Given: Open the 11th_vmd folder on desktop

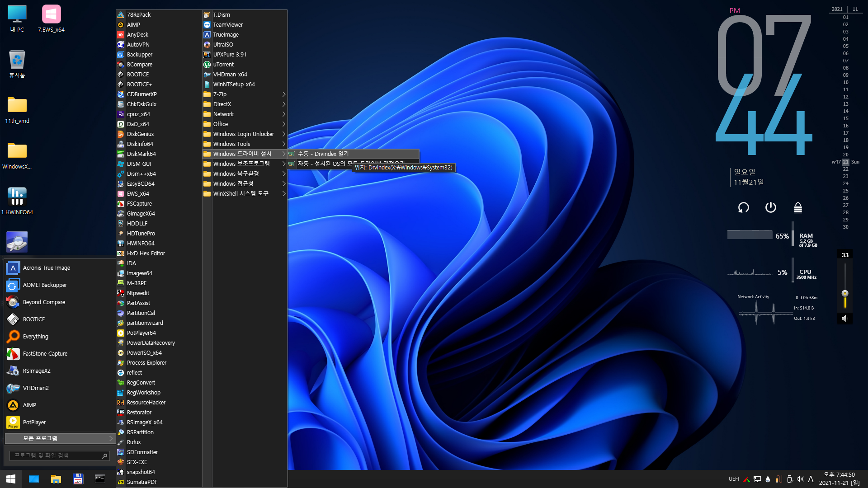Looking at the screenshot, I should tap(17, 110).
